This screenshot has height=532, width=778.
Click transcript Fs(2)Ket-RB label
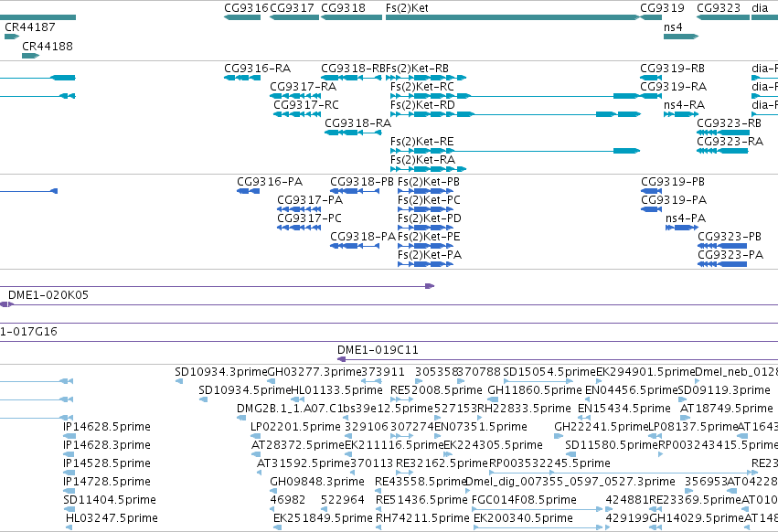click(x=417, y=69)
